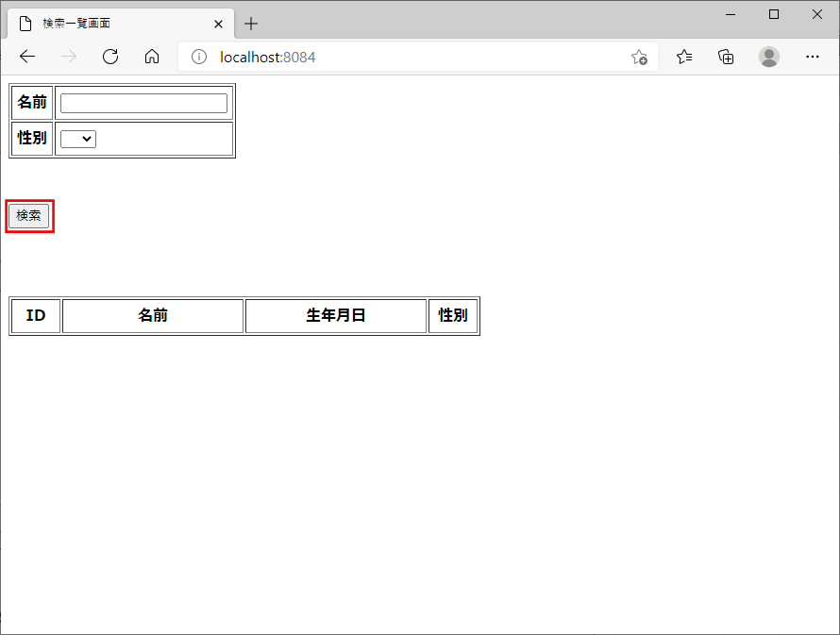840x635 pixels.
Task: Reload the page with the refresh icon
Action: tap(110, 57)
